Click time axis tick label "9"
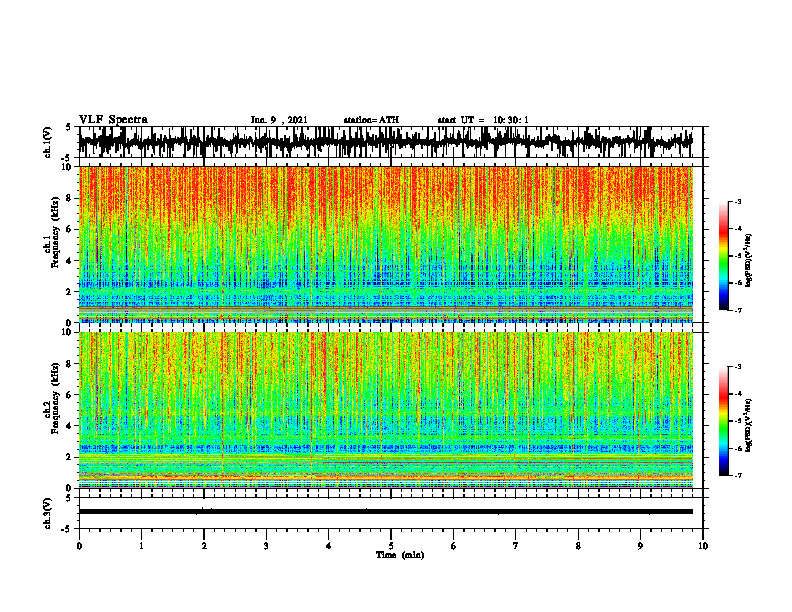792x612 pixels. tap(640, 546)
